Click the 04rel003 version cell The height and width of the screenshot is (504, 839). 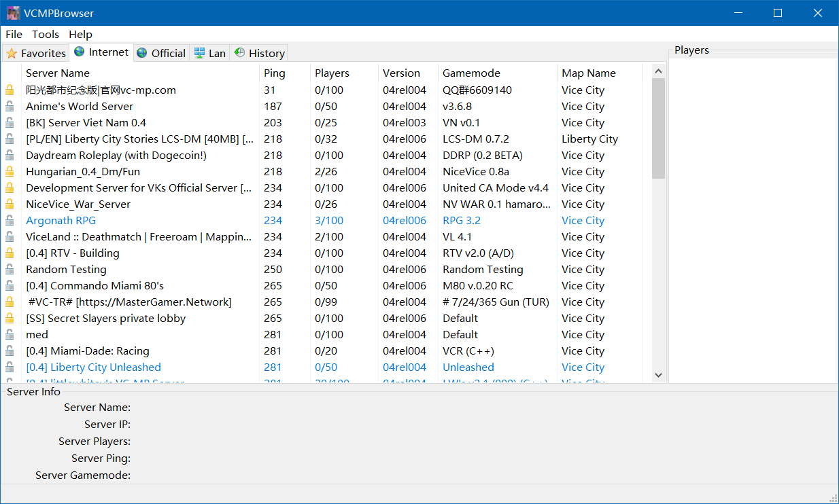coord(405,122)
